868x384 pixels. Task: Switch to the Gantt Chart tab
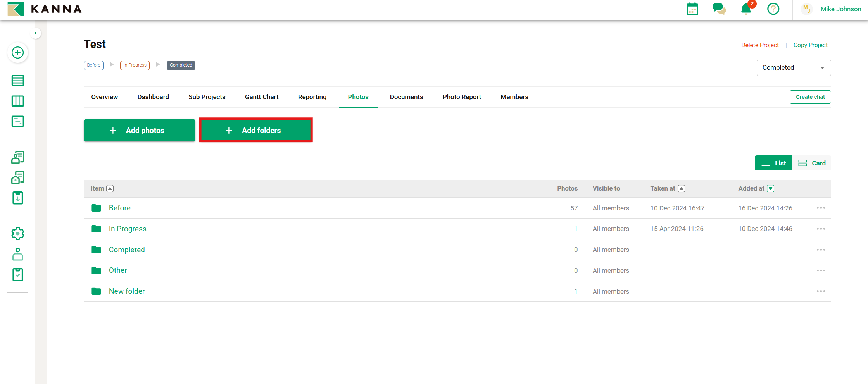[261, 97]
